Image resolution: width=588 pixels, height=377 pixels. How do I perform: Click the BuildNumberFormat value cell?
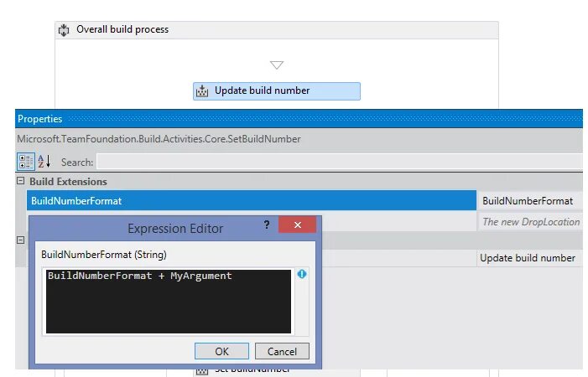(529, 201)
